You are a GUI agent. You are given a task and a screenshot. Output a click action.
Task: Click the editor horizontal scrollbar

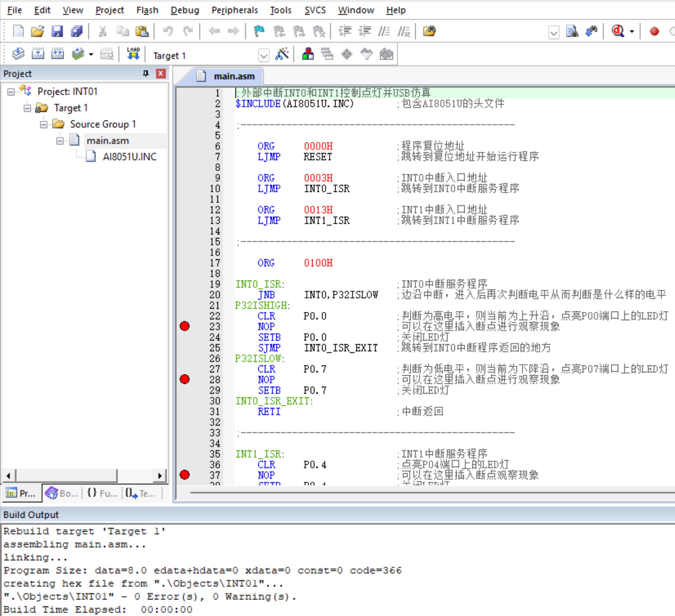[x=432, y=493]
